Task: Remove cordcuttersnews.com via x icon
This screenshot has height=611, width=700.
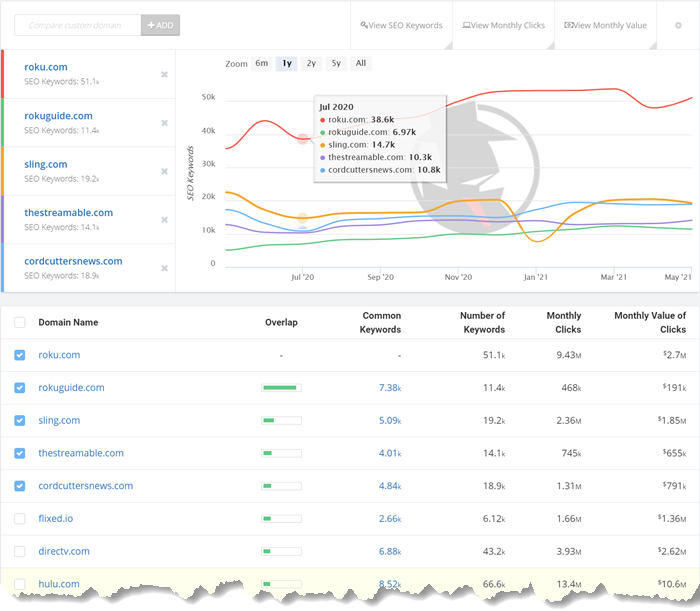Action: (164, 268)
